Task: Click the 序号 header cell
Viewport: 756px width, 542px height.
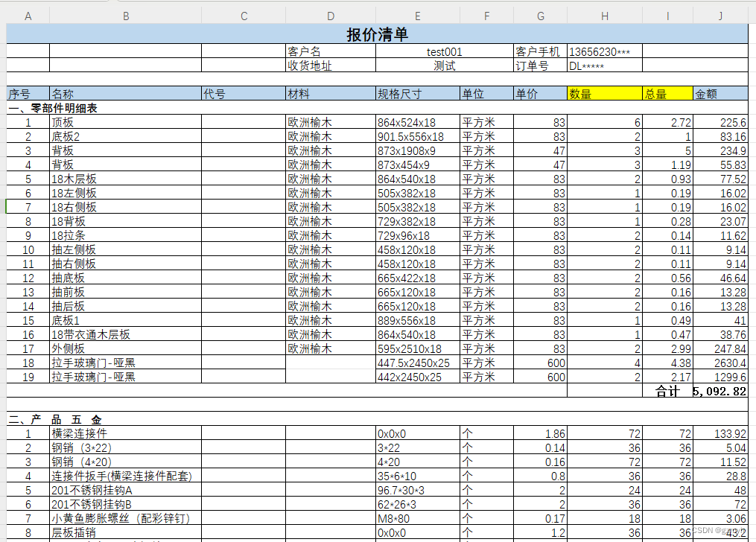Action: pyautogui.click(x=28, y=94)
